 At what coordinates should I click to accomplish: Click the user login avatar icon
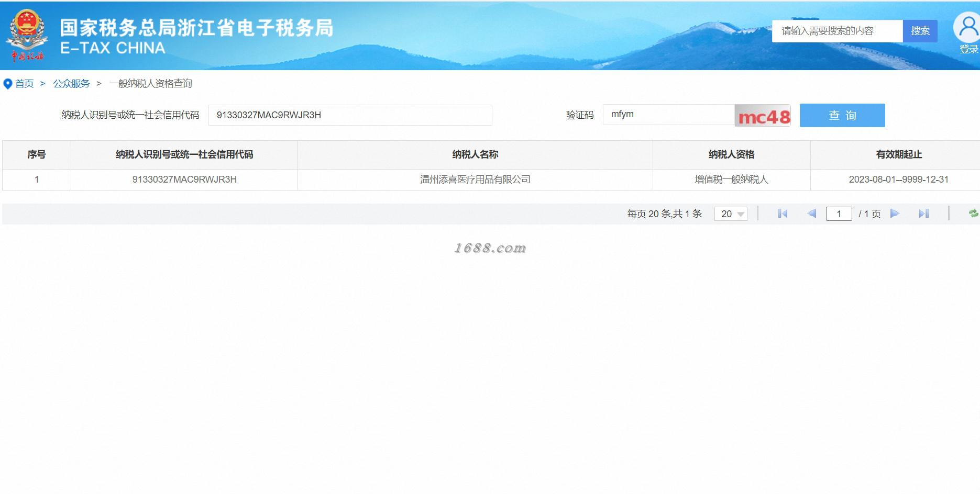coord(968,27)
